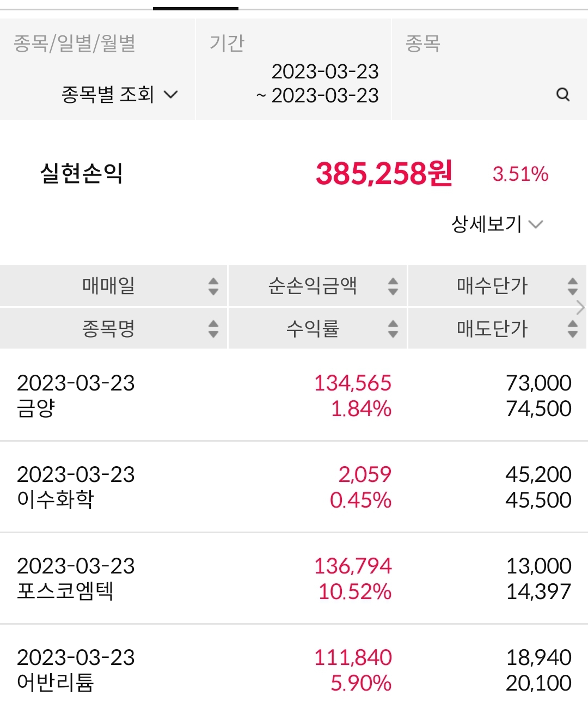
Task: Select the 이수화학 trade row
Action: pos(294,487)
